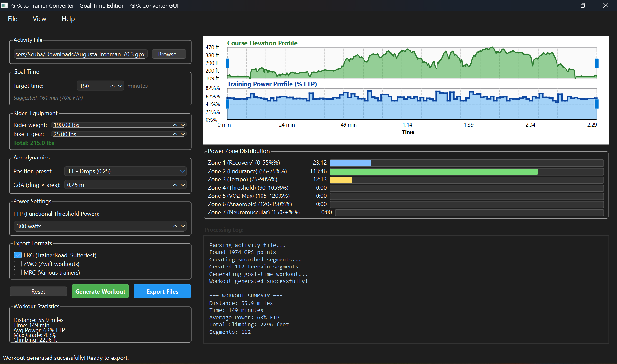Click 'Created 112 terrain segments' log line
This screenshot has width=617, height=364.
[254, 267]
